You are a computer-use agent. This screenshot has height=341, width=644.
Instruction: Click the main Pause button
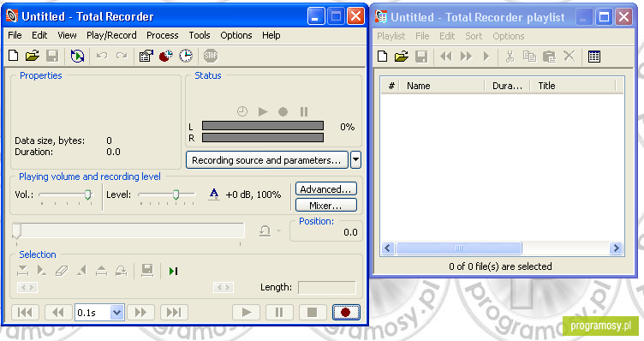tap(279, 313)
